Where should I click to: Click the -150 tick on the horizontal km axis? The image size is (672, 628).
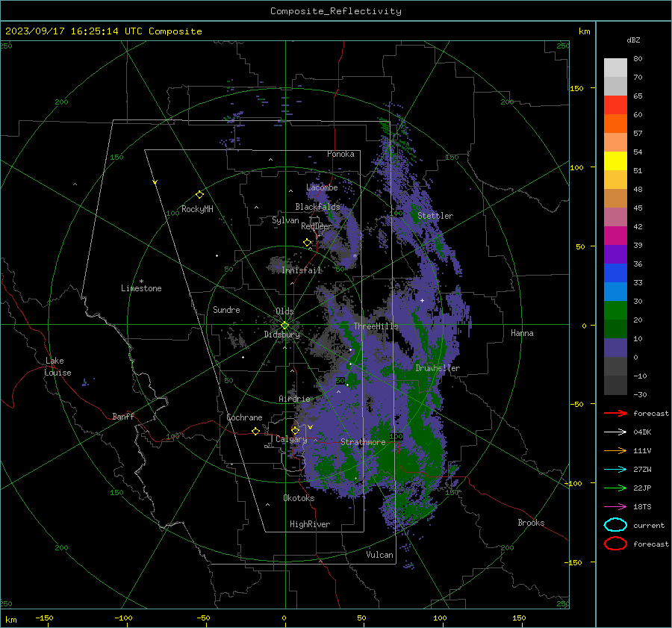click(45, 618)
